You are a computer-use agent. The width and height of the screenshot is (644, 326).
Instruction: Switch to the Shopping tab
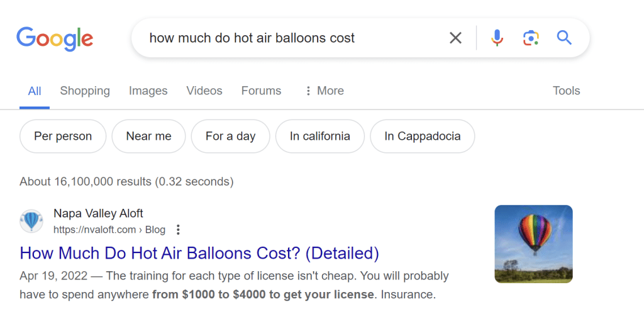[x=85, y=91]
